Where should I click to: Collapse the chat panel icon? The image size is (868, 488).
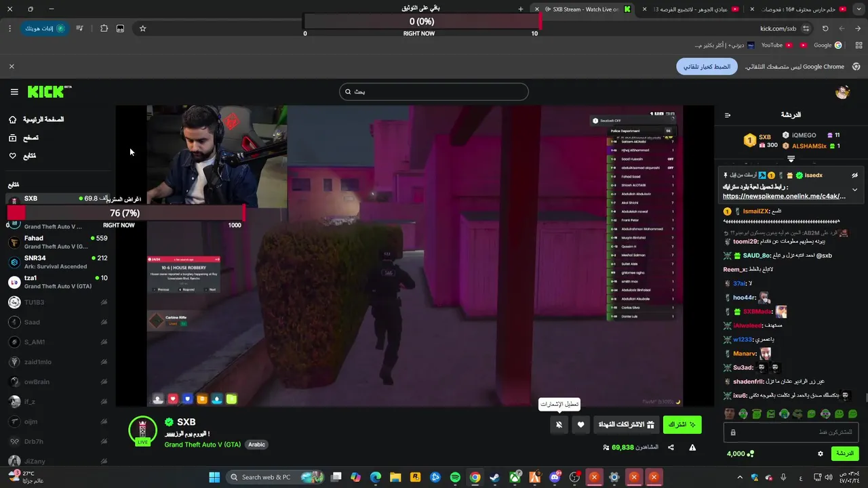(728, 115)
